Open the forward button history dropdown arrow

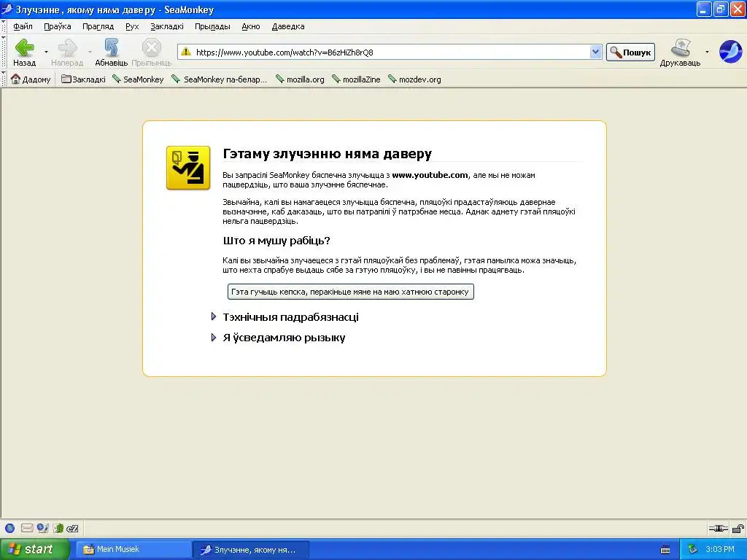pyautogui.click(x=90, y=52)
